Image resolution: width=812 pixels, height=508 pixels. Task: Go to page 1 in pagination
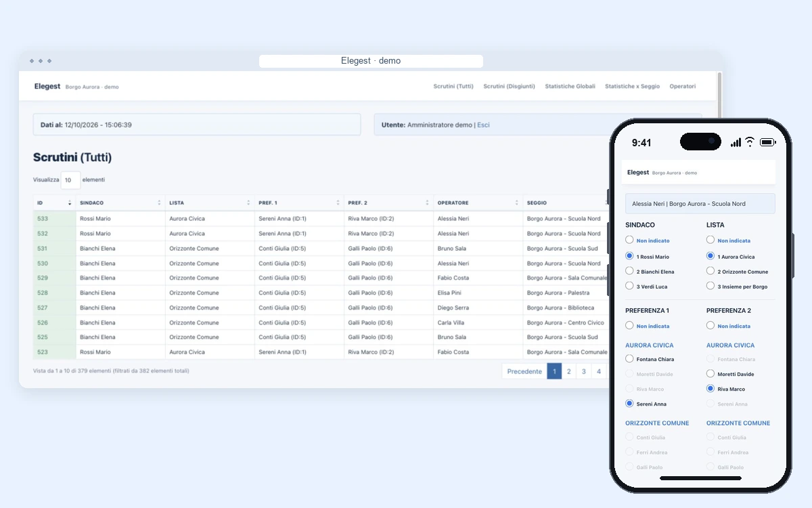pyautogui.click(x=554, y=371)
